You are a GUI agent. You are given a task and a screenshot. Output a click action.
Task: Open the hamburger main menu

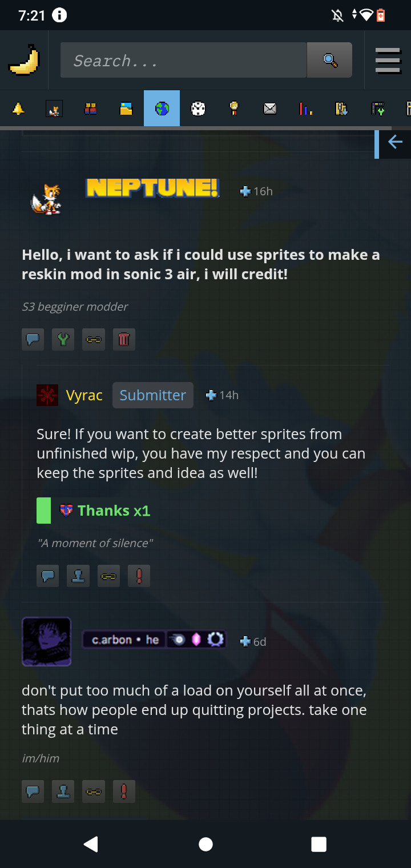(388, 61)
